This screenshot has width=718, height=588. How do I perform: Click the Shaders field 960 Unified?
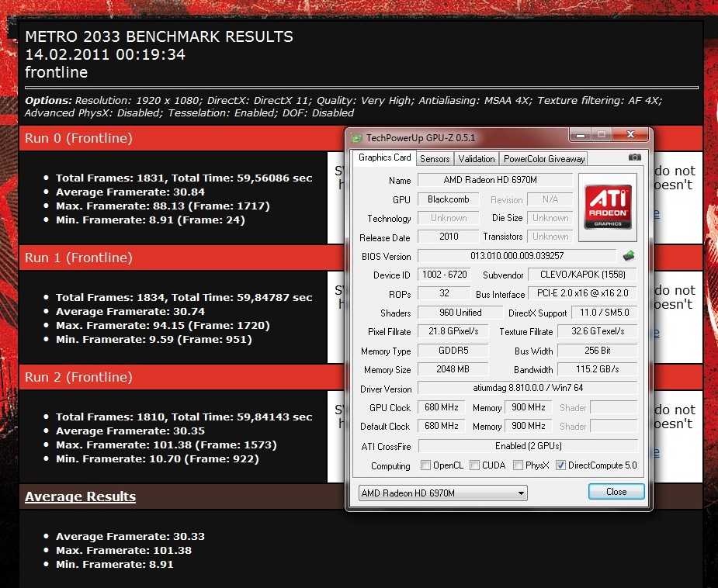(x=460, y=313)
